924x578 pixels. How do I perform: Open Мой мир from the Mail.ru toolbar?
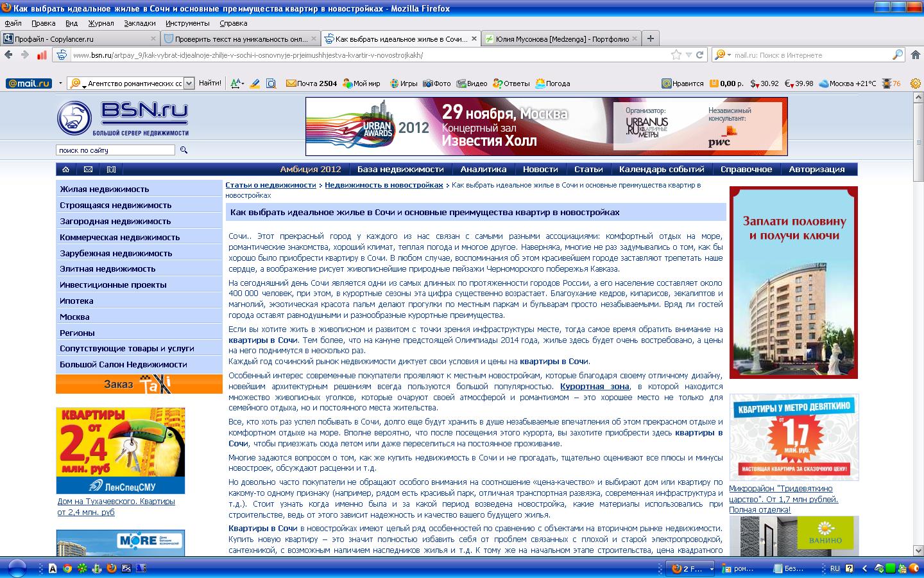pyautogui.click(x=362, y=83)
